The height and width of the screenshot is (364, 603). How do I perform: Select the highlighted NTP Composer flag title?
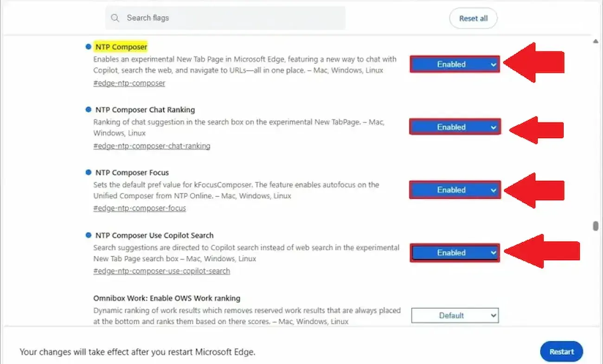click(x=122, y=46)
